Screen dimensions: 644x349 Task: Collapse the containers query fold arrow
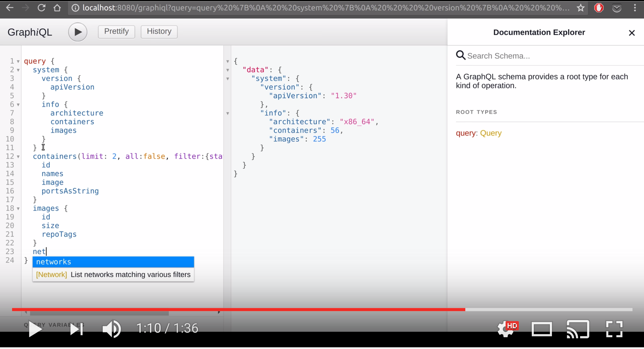18,157
